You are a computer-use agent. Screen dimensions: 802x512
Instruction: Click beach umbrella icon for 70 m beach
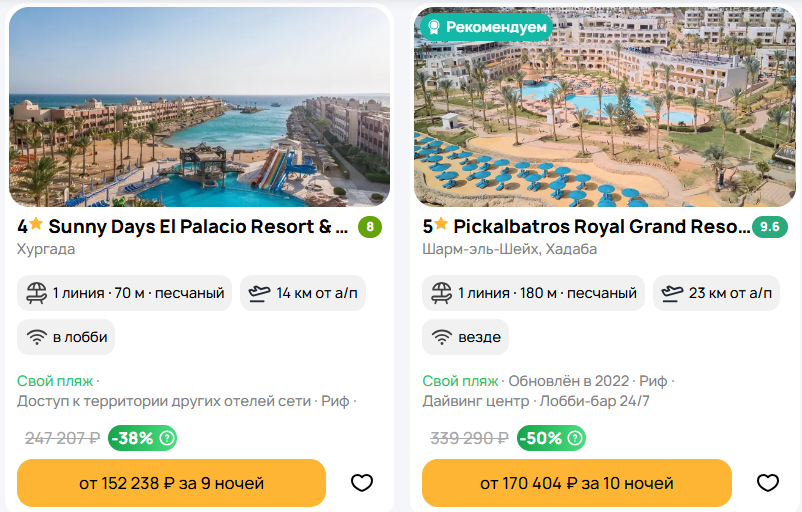pyautogui.click(x=37, y=293)
